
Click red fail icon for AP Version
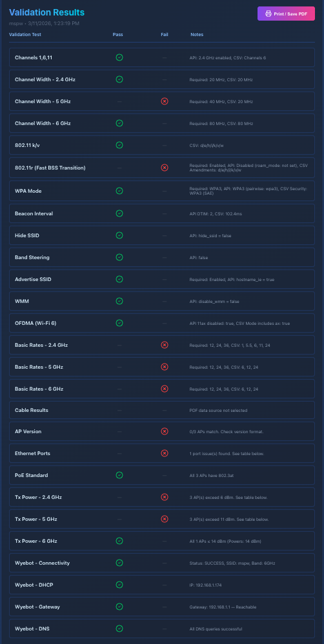tap(165, 431)
